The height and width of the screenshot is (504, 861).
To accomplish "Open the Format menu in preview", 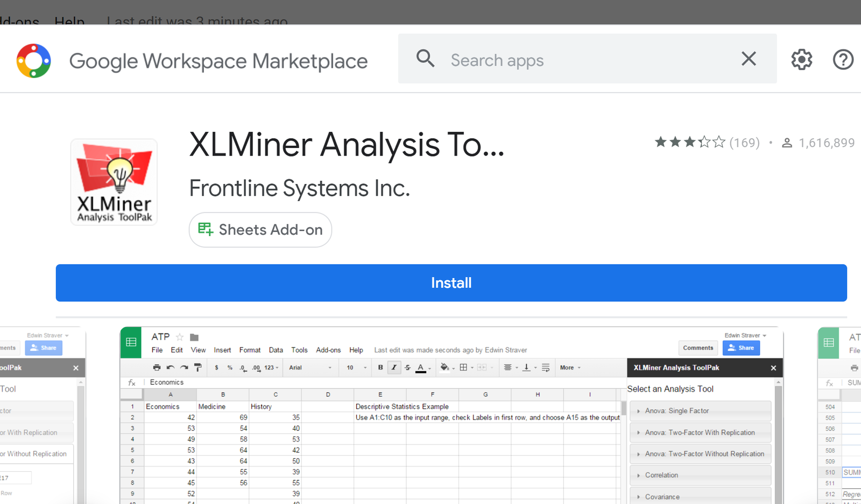I will coord(250,350).
